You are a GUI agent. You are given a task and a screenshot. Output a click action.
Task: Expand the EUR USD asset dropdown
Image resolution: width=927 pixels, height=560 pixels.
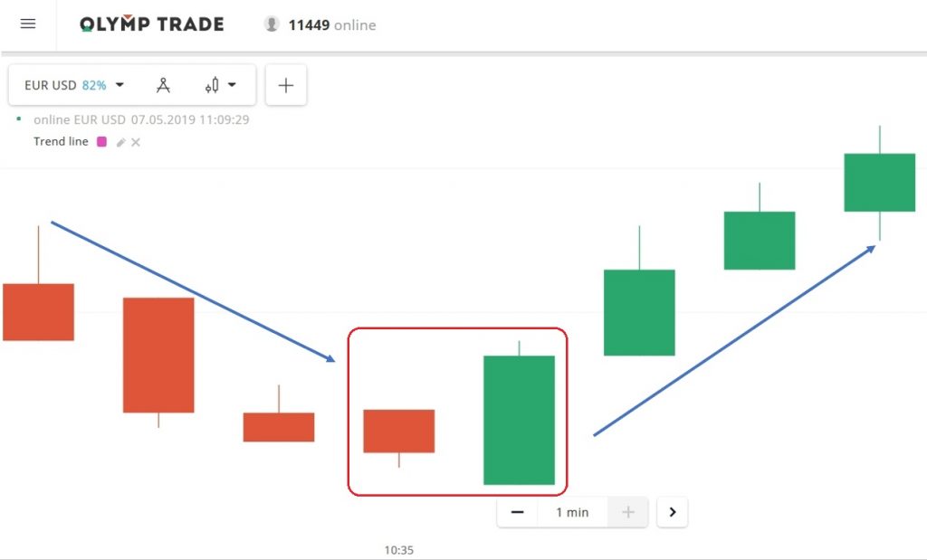pos(120,85)
